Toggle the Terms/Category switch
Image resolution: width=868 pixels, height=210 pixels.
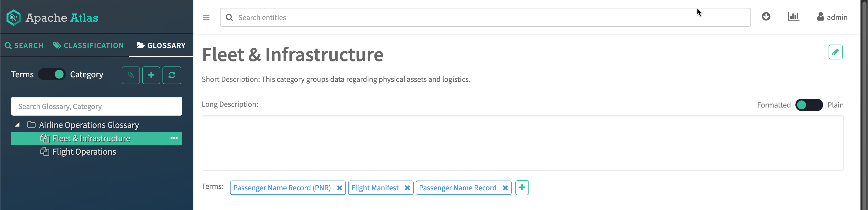point(52,75)
